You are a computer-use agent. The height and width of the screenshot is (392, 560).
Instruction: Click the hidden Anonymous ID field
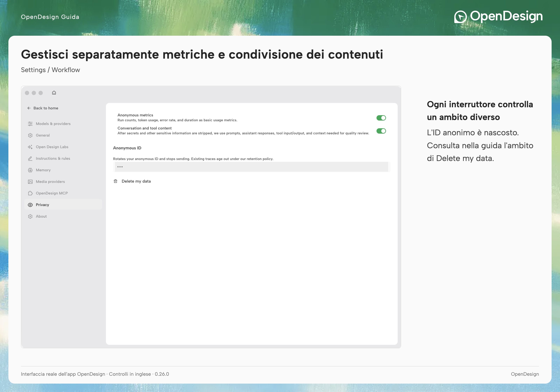(x=251, y=167)
